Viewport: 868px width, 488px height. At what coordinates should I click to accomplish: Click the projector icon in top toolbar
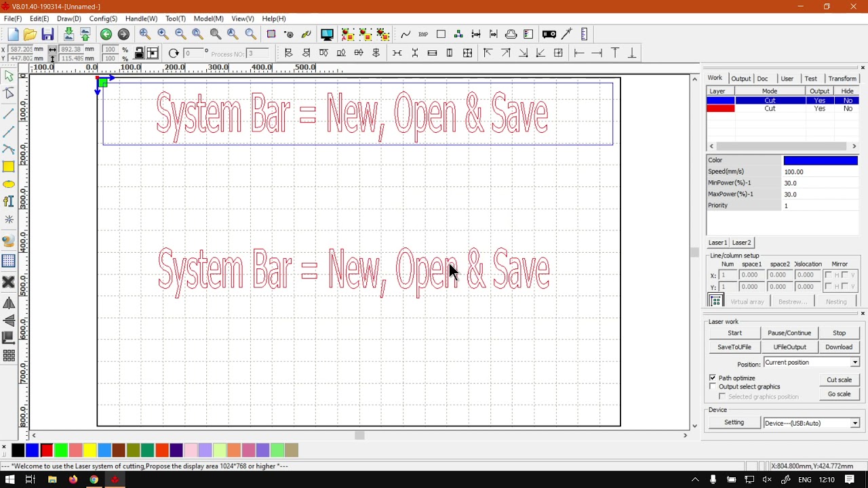pyautogui.click(x=549, y=35)
